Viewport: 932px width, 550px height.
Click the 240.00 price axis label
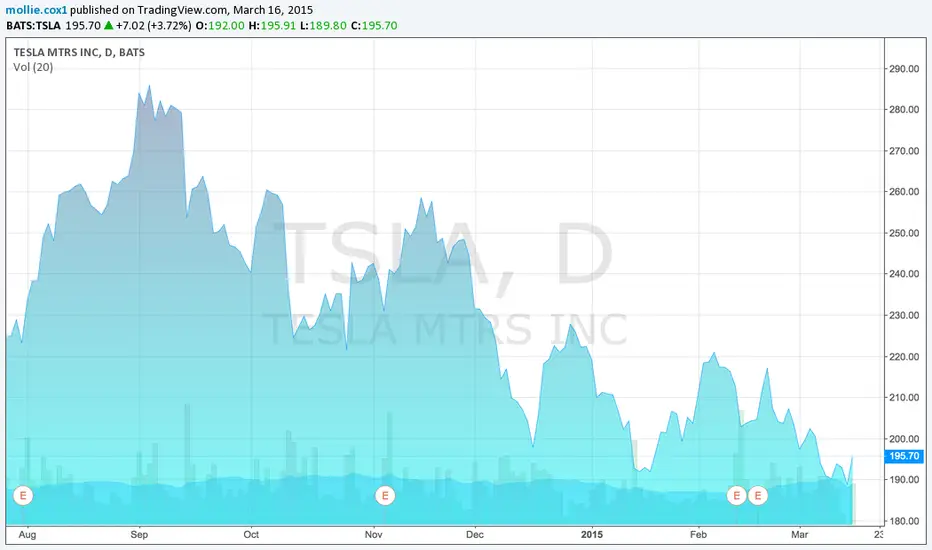tap(904, 274)
